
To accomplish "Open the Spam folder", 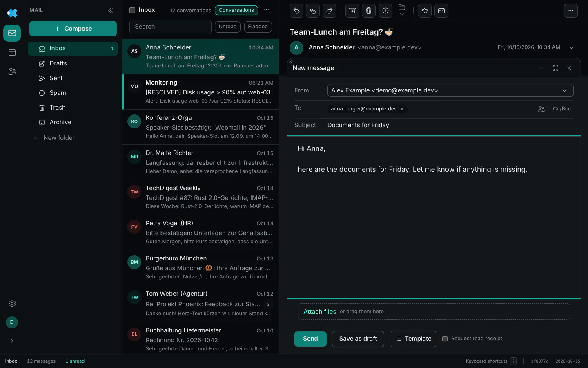I will [x=73, y=93].
